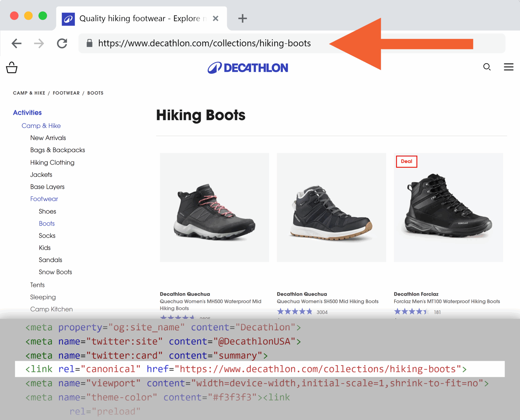This screenshot has height=420, width=520.
Task: Open Hiking Clothing category
Action: (x=52, y=163)
